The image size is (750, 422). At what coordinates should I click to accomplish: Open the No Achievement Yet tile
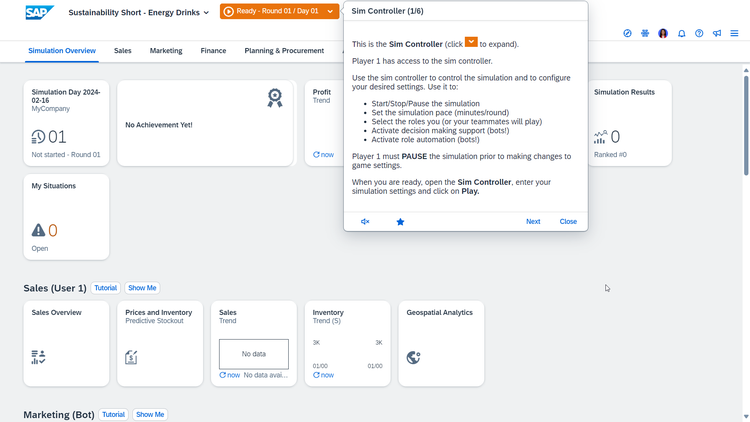click(x=205, y=123)
